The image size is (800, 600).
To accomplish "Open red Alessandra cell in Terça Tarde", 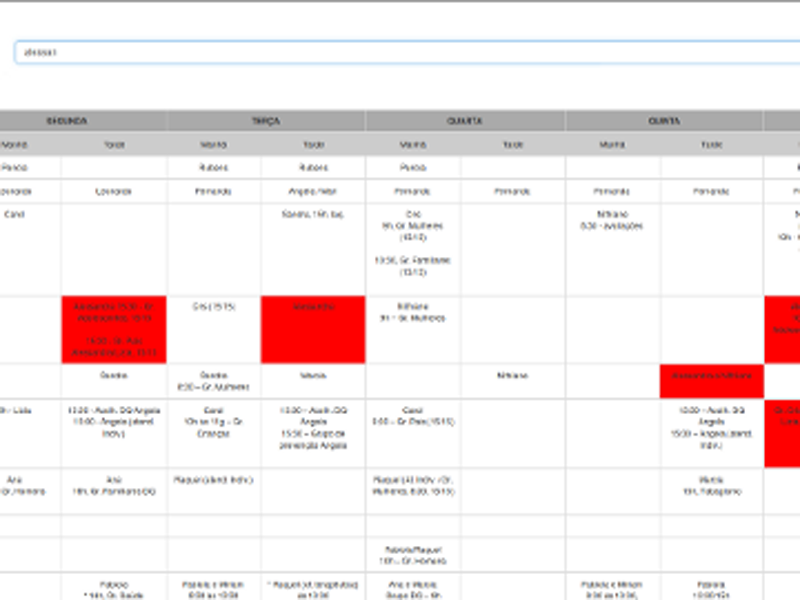I will (313, 329).
